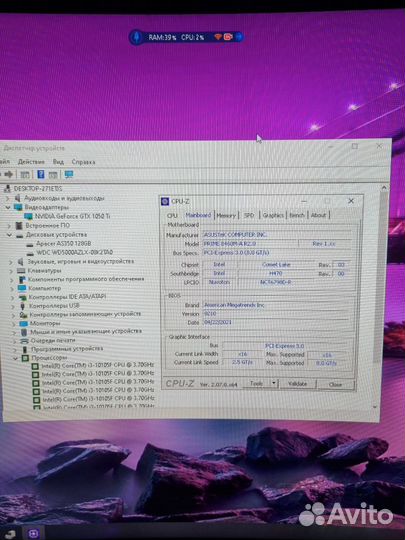Image resolution: width=405 pixels, height=540 pixels.
Task: Click the Device Manager scrollbar down arrow
Action: [x=375, y=407]
